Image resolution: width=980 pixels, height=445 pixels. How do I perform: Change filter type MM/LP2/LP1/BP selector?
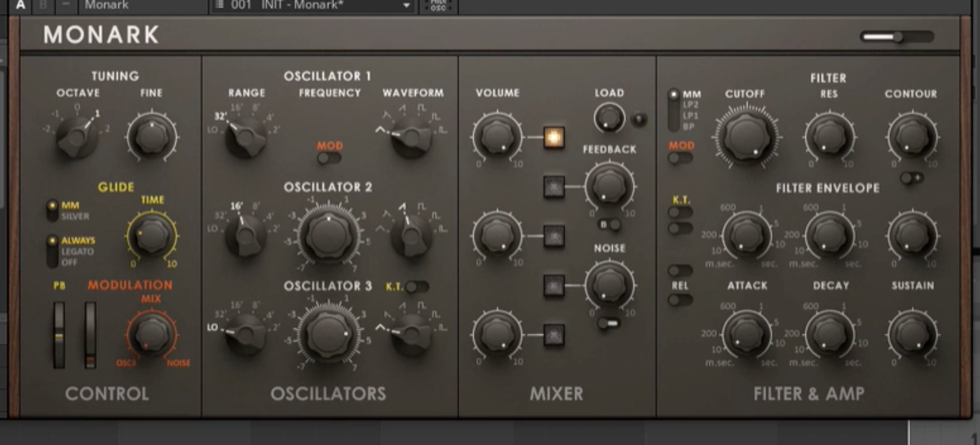click(x=673, y=110)
